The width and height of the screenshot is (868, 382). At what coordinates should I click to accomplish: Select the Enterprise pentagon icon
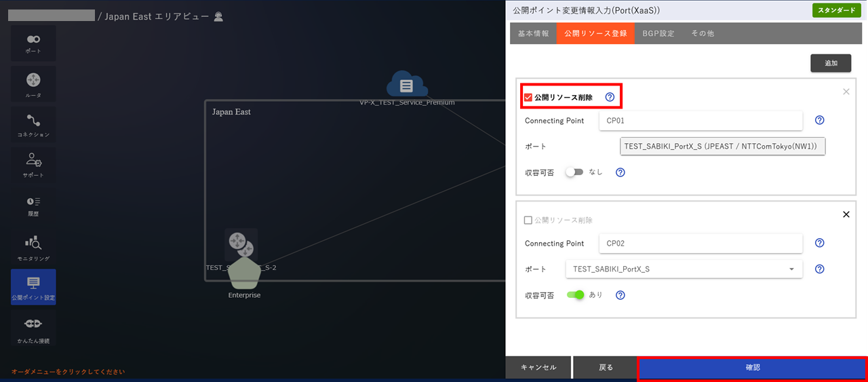[244, 273]
